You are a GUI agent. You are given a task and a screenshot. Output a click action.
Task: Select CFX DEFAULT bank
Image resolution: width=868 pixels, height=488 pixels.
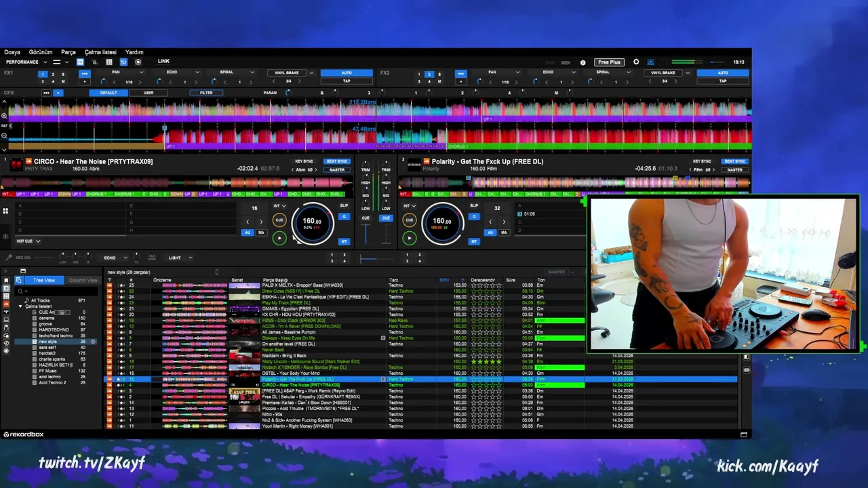(108, 93)
